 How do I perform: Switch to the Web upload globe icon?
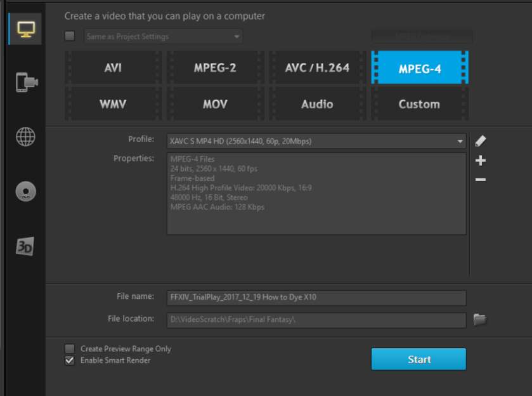(x=26, y=136)
